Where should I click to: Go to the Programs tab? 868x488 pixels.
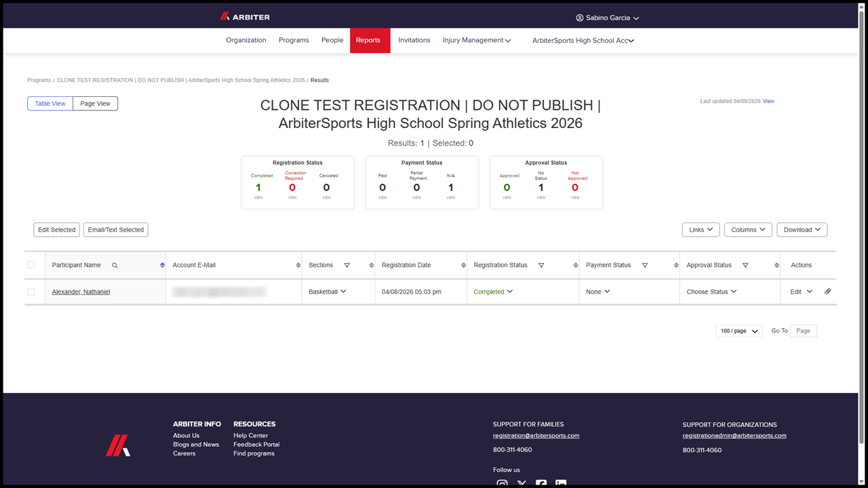coord(294,41)
